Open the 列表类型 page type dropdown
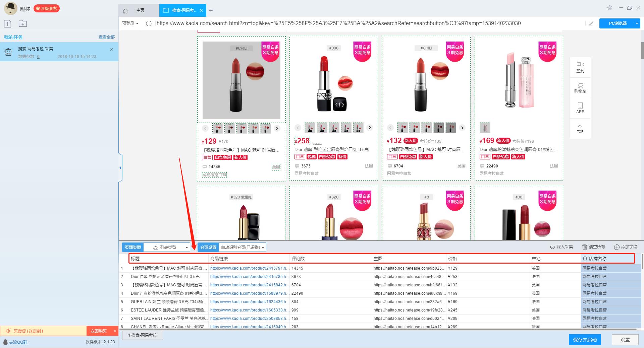644x348 pixels. click(167, 247)
